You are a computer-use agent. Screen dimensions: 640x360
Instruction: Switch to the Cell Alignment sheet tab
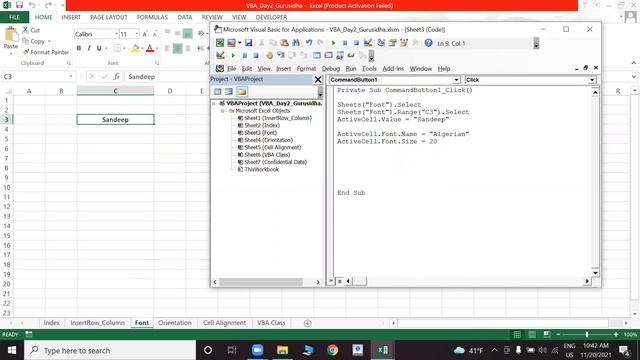[224, 323]
